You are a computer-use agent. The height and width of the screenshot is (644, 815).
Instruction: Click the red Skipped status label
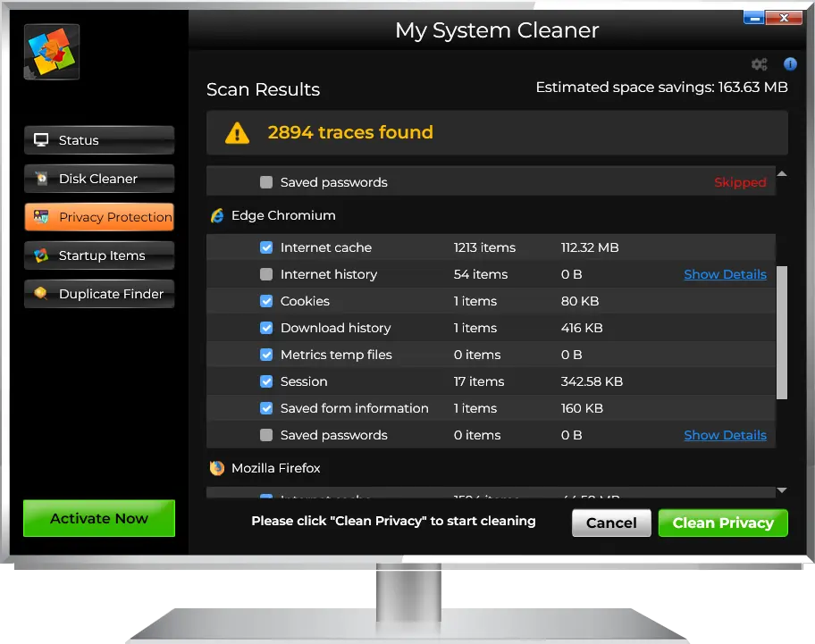coord(740,182)
